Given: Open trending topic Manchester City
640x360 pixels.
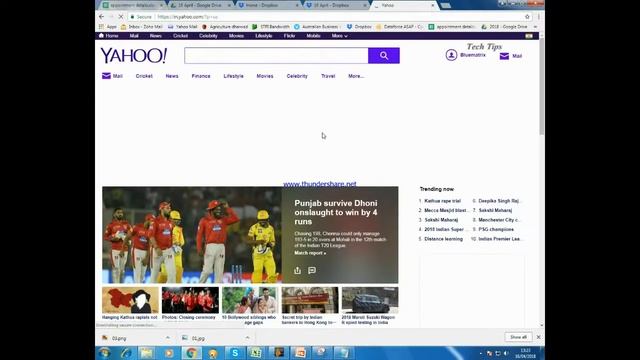Looking at the screenshot, I should tap(499, 220).
